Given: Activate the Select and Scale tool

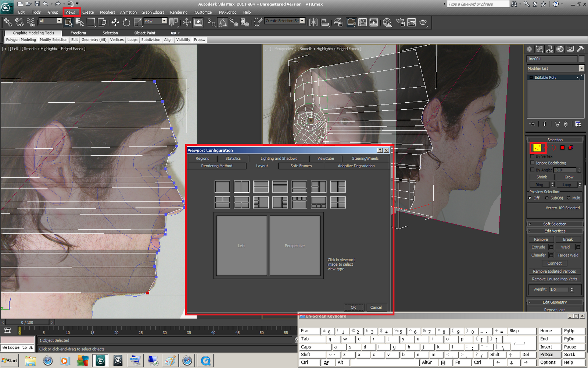Looking at the screenshot, I should [x=138, y=22].
